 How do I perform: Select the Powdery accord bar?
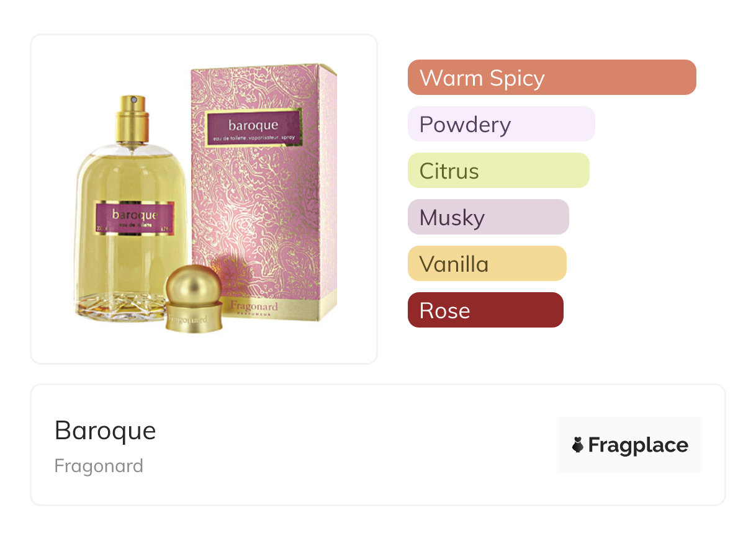point(502,124)
